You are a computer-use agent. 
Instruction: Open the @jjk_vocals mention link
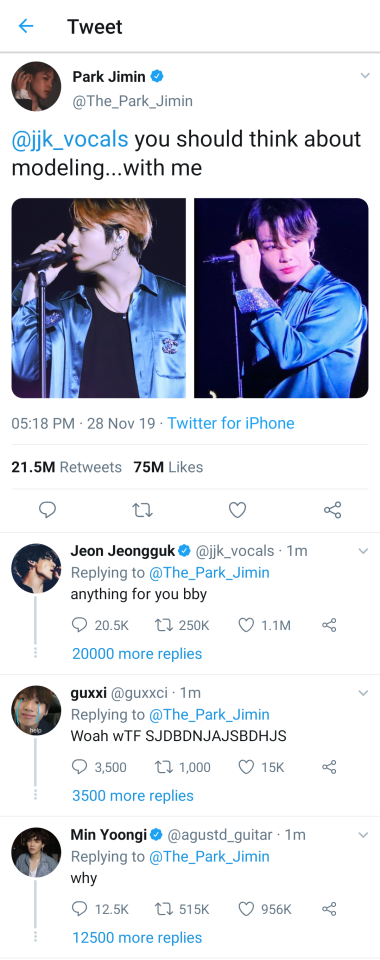70,140
